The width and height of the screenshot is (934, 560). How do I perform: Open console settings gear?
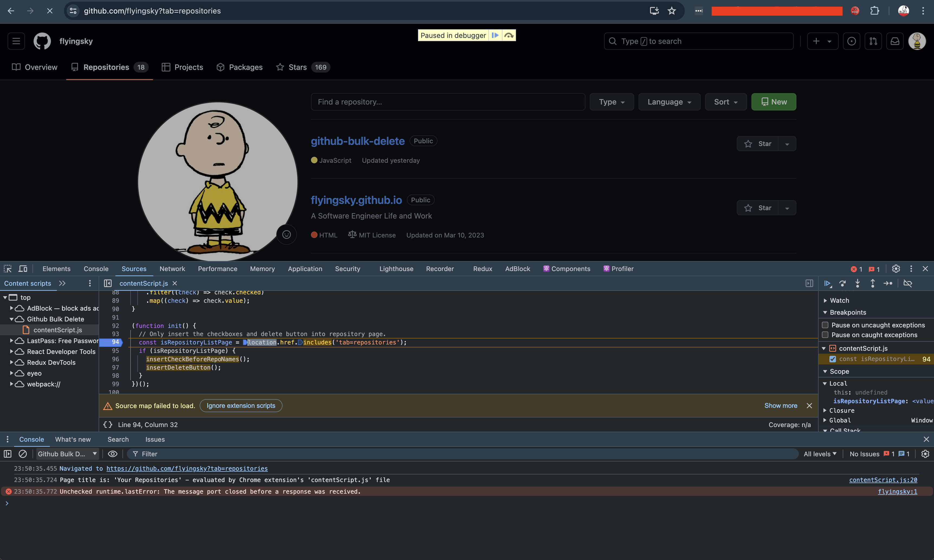[925, 454]
